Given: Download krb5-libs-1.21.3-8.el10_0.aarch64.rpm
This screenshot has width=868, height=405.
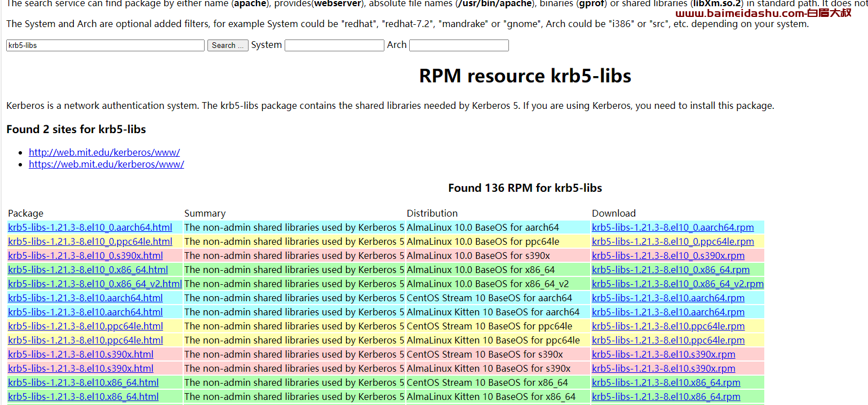Looking at the screenshot, I should coord(673,227).
